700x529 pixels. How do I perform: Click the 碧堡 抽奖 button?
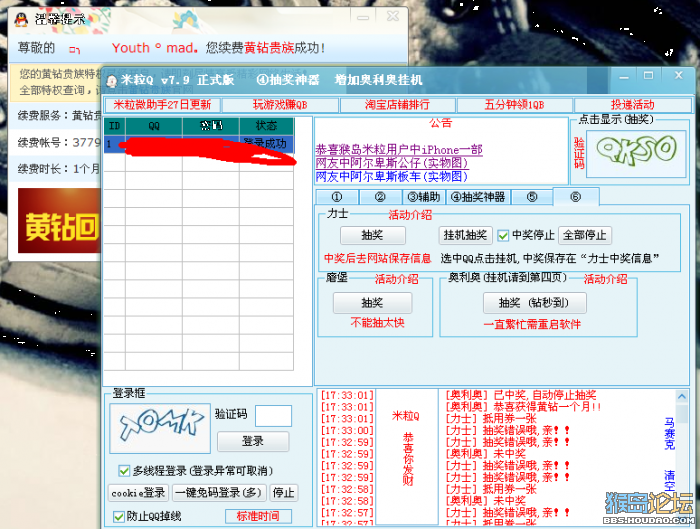(373, 303)
